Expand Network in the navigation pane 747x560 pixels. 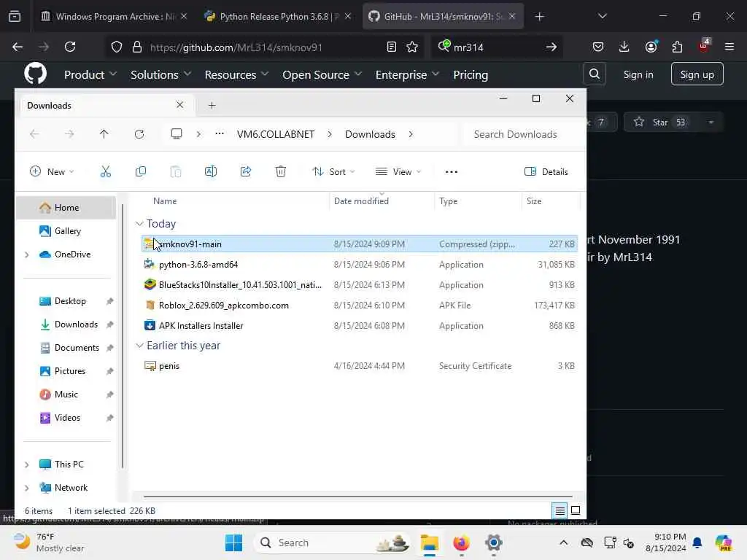(x=27, y=488)
